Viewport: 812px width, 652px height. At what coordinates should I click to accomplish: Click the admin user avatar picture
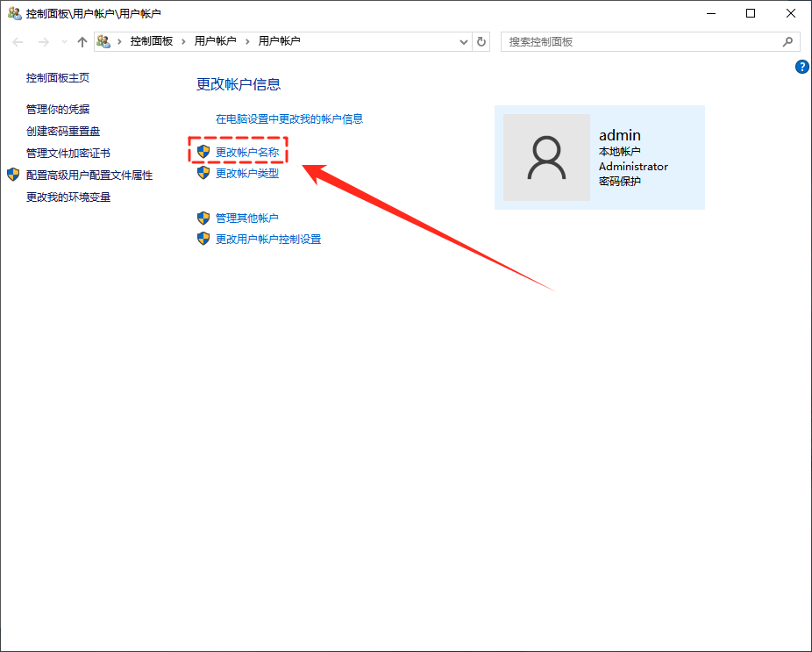click(x=546, y=157)
